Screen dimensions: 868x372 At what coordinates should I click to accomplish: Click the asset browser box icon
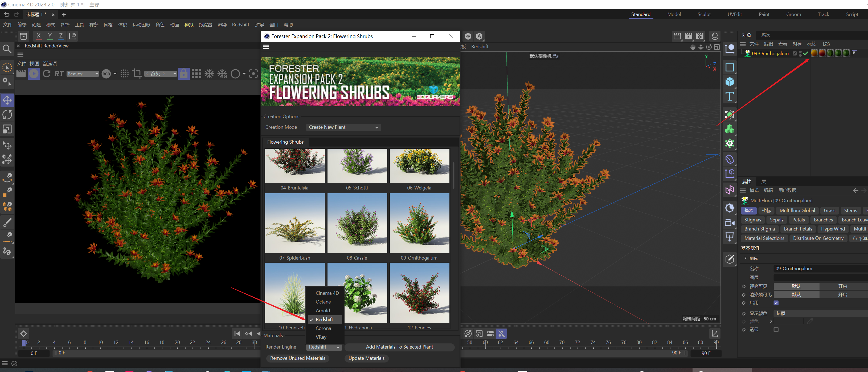click(x=24, y=36)
